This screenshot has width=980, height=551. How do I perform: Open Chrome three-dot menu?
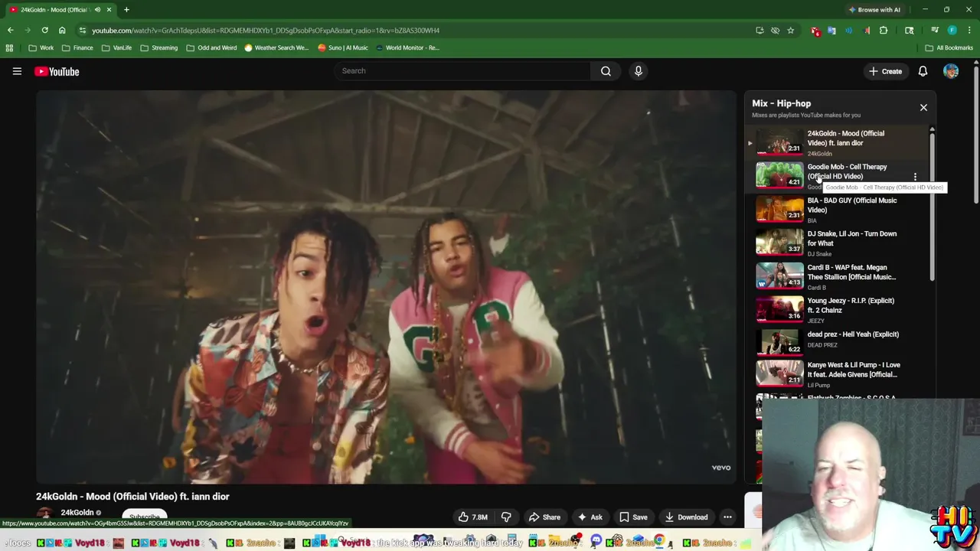(968, 31)
